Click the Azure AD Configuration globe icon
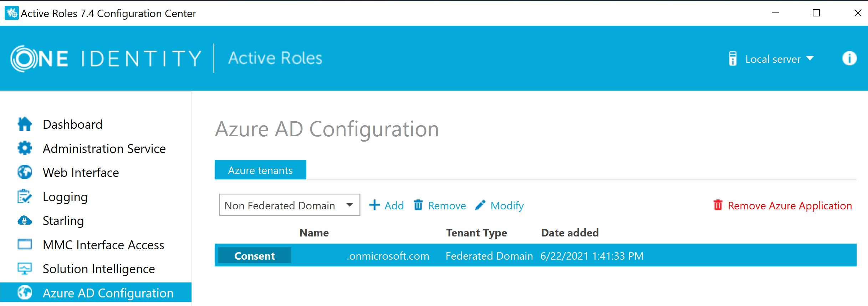Screen dimensions: 868x306 tap(25, 292)
